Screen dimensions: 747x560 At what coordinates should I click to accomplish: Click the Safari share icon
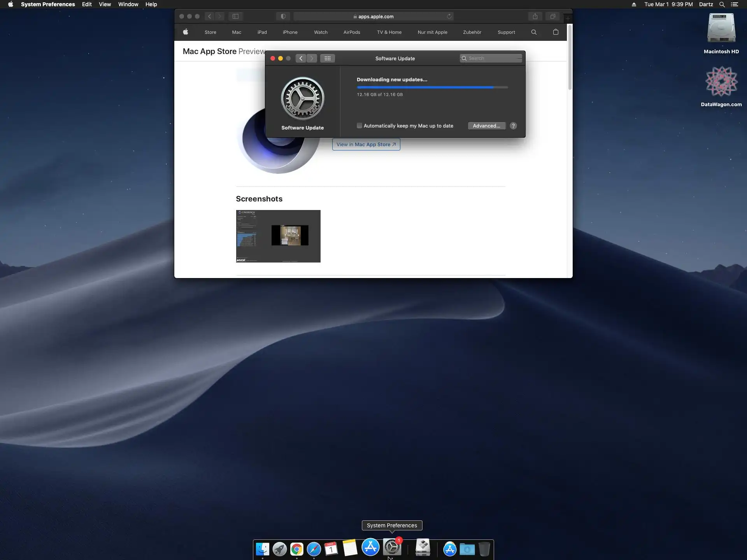(535, 16)
